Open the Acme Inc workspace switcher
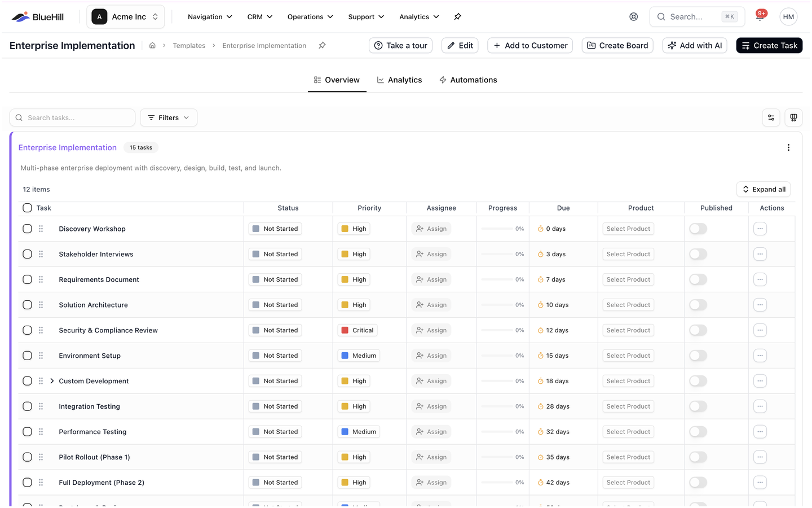This screenshot has height=508, width=812. pyautogui.click(x=126, y=17)
